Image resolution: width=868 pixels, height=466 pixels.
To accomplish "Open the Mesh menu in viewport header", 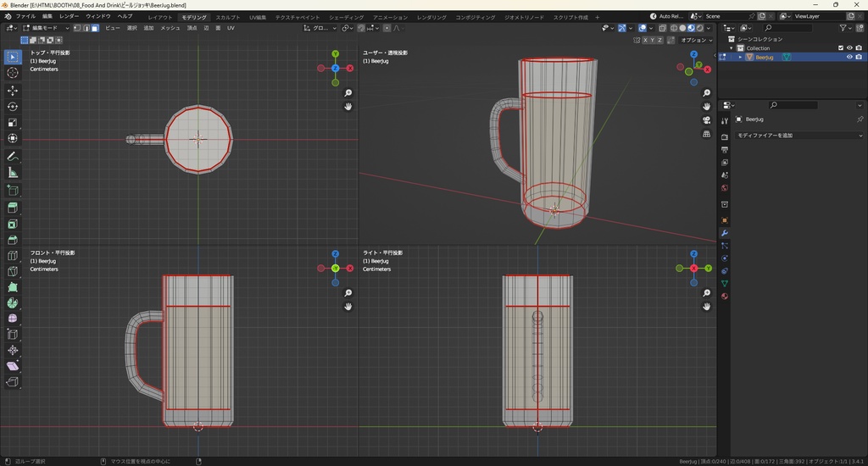I will (170, 28).
